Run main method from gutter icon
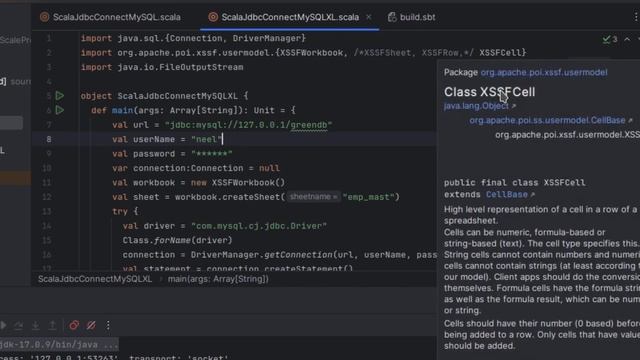640x360 pixels. click(60, 110)
